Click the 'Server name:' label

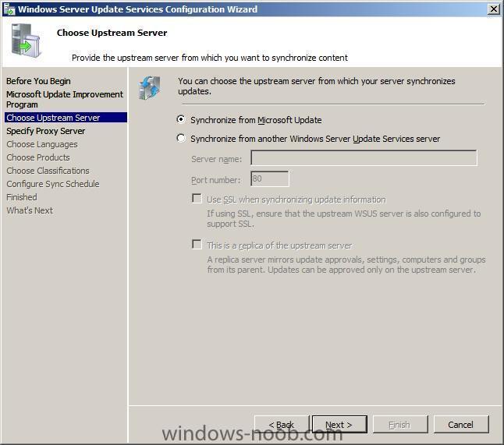click(x=216, y=159)
